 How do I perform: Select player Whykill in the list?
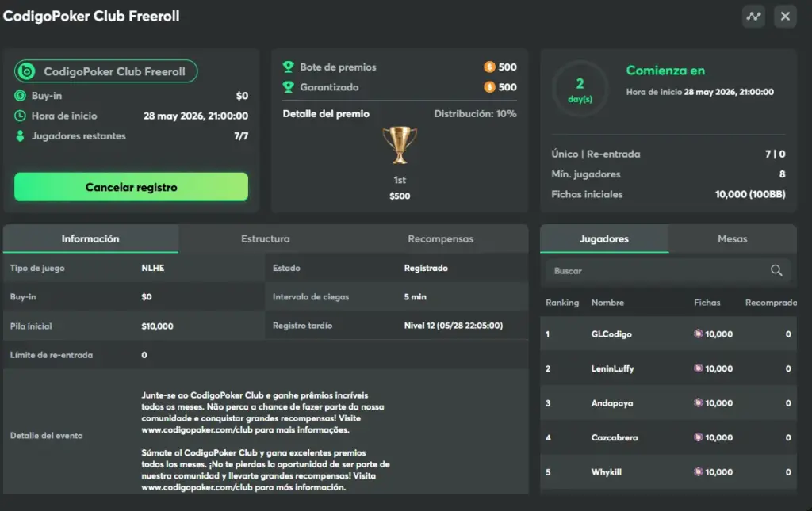(x=668, y=472)
